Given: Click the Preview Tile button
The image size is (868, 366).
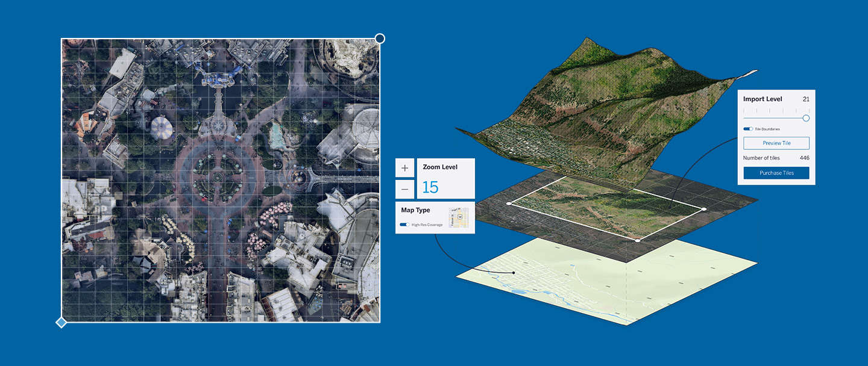Looking at the screenshot, I should click(x=776, y=143).
